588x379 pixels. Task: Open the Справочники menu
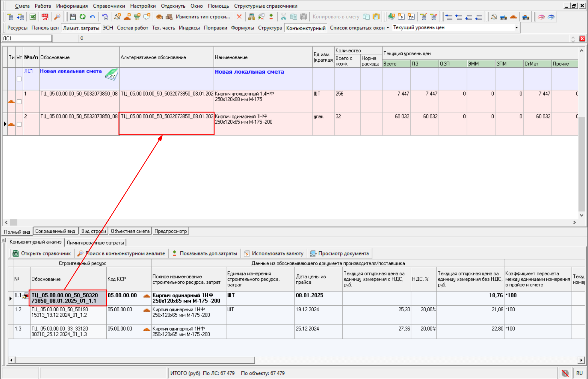point(109,6)
